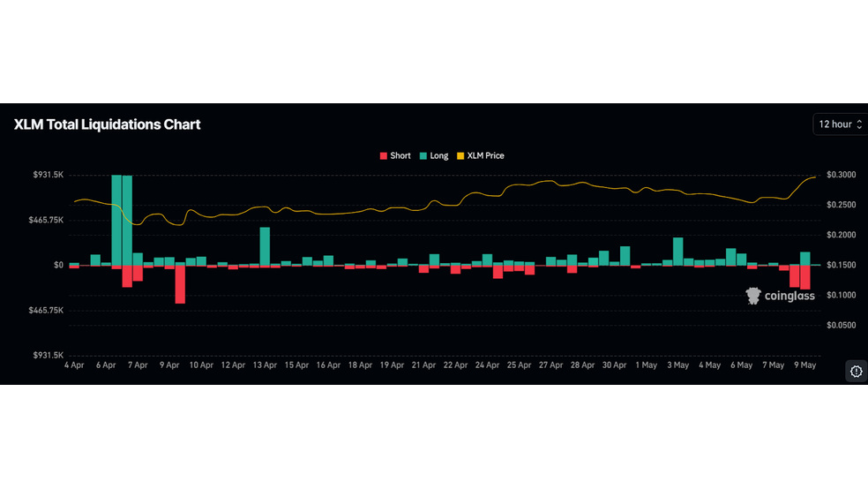
Task: Click the XLM Total Liquidations Chart title
Action: pyautogui.click(x=107, y=124)
